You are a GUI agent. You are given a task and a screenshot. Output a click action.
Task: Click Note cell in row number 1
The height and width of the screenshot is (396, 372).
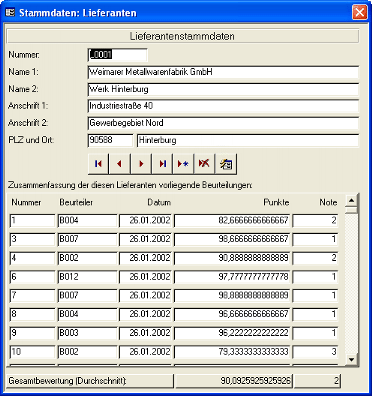(315, 221)
